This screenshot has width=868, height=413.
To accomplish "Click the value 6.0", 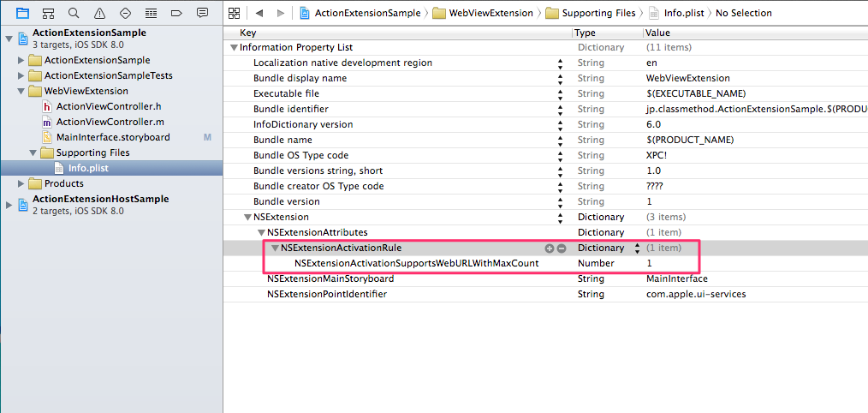I will (653, 125).
